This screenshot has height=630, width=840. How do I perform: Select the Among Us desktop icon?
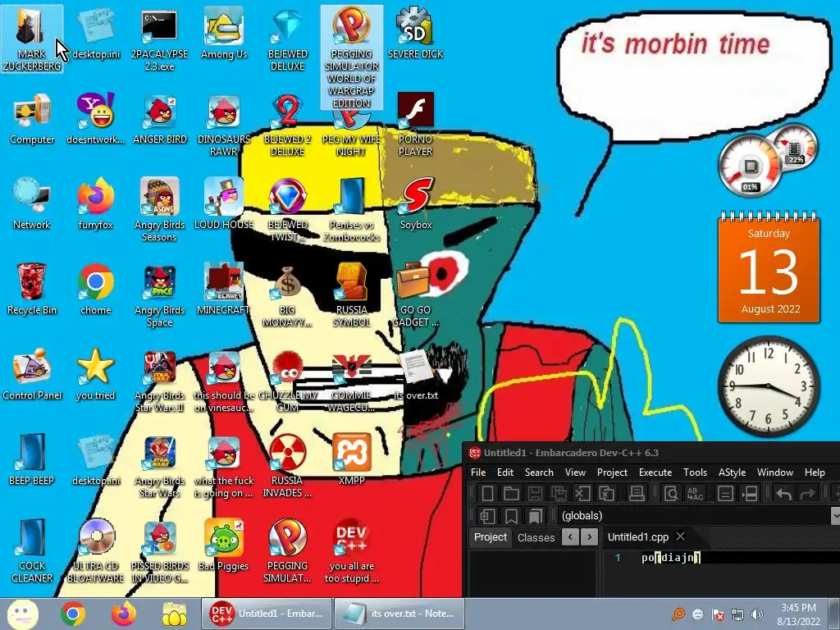point(224,34)
